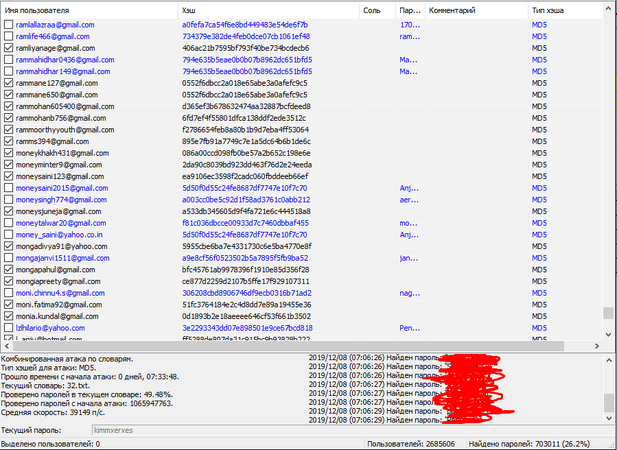Click hash a0fefa7ca54f6e8bd449483e54de6f7b
The width and height of the screenshot is (617, 450).
tap(245, 25)
